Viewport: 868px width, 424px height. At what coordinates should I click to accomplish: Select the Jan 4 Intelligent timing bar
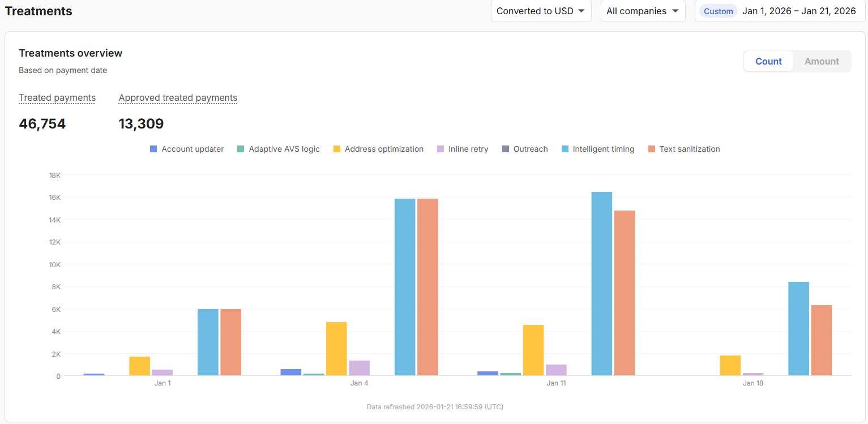(x=405, y=287)
